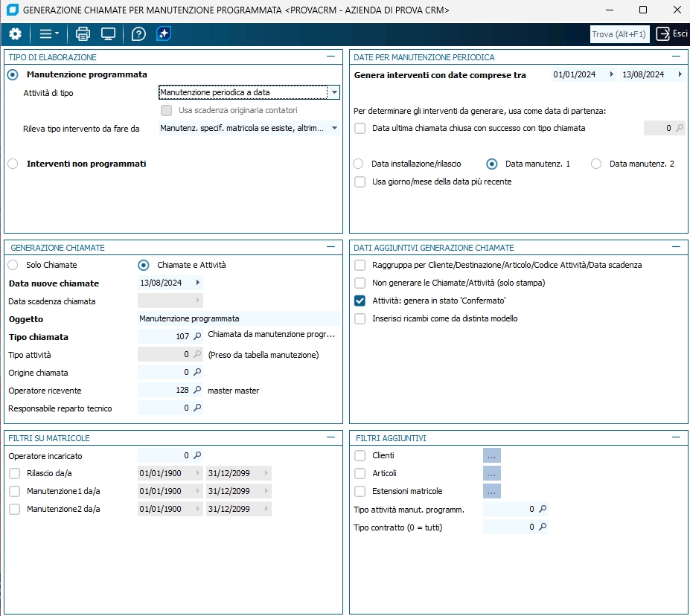690x616 pixels.
Task: Click the monitor preview icon in toolbar
Action: click(109, 34)
